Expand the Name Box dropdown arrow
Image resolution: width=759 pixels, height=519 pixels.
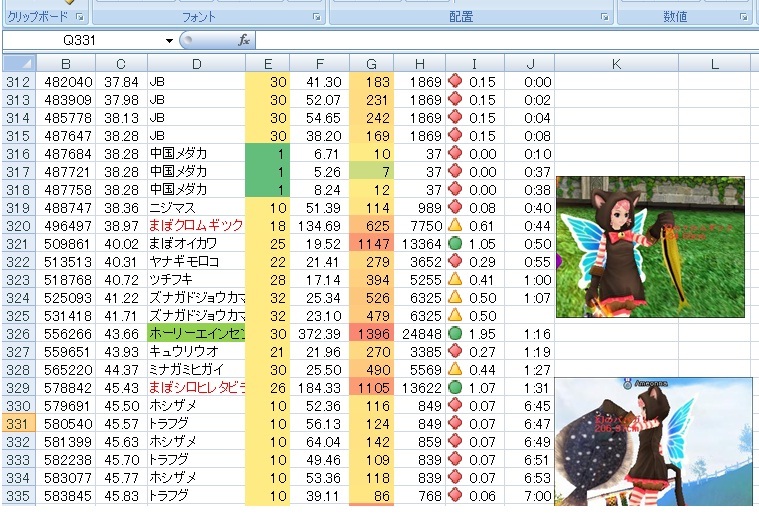[x=169, y=41]
